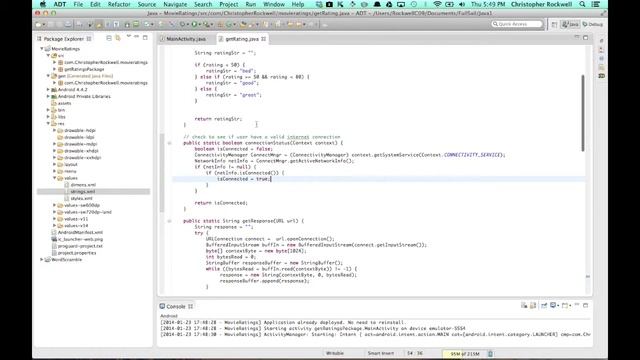This screenshot has height=360, width=640.
Task: Open the Wi-Fi menu bar icon
Action: click(x=437, y=4)
